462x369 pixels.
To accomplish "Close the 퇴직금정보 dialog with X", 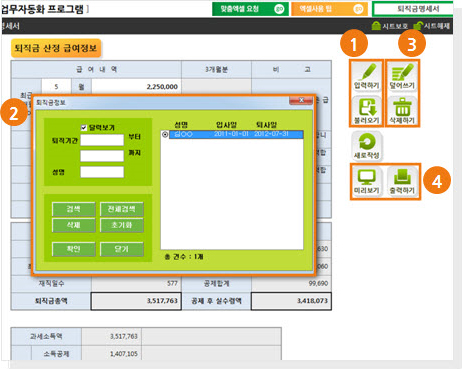I will tap(301, 100).
